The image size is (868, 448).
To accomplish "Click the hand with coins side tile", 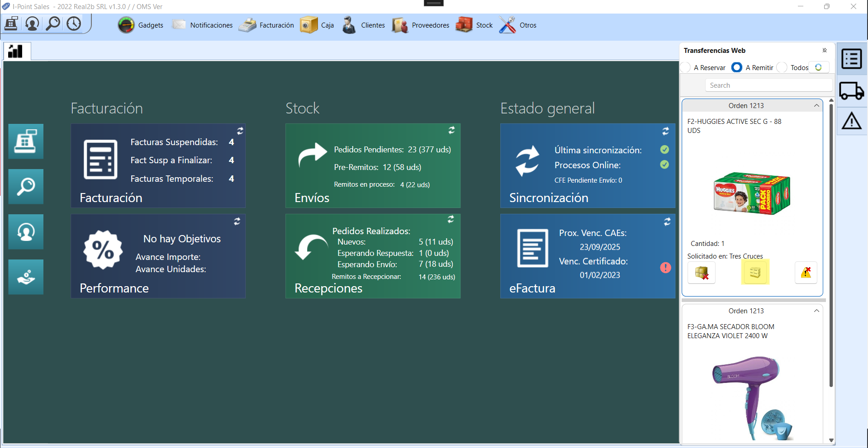I will (26, 277).
